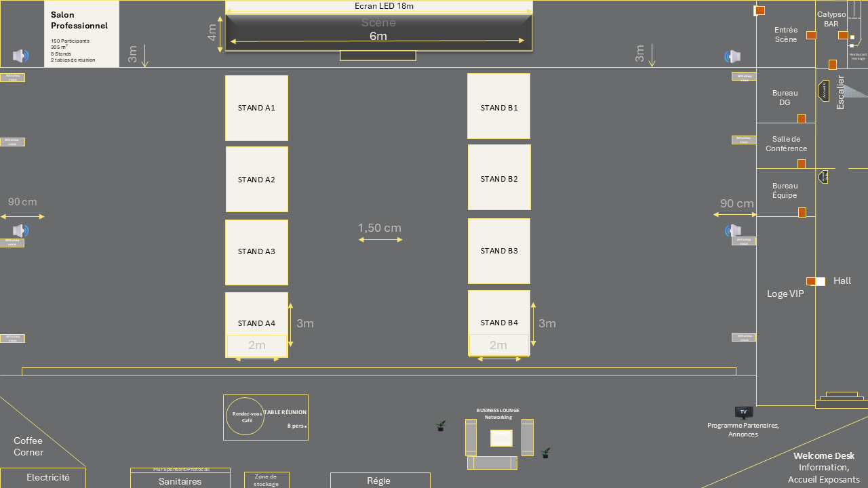Viewport: 868px width, 488px height.
Task: Select the Ecran LED 18m banner
Action: (378, 7)
